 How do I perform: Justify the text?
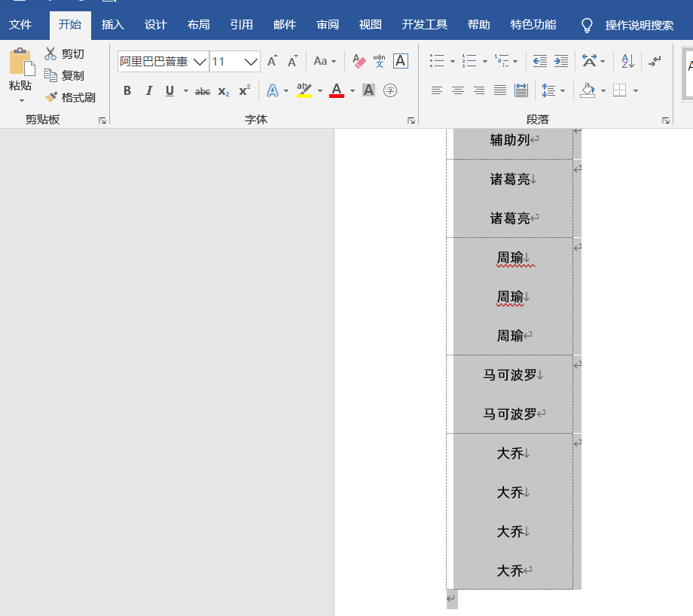tap(500, 90)
